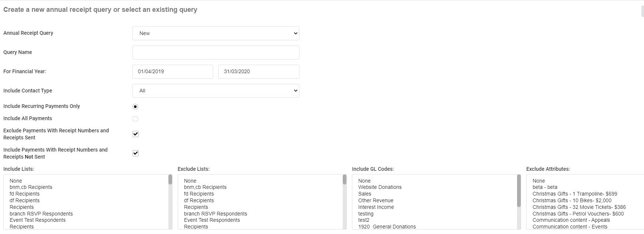
Task: Select fd Recipients in Exclude Lists
Action: point(199,194)
